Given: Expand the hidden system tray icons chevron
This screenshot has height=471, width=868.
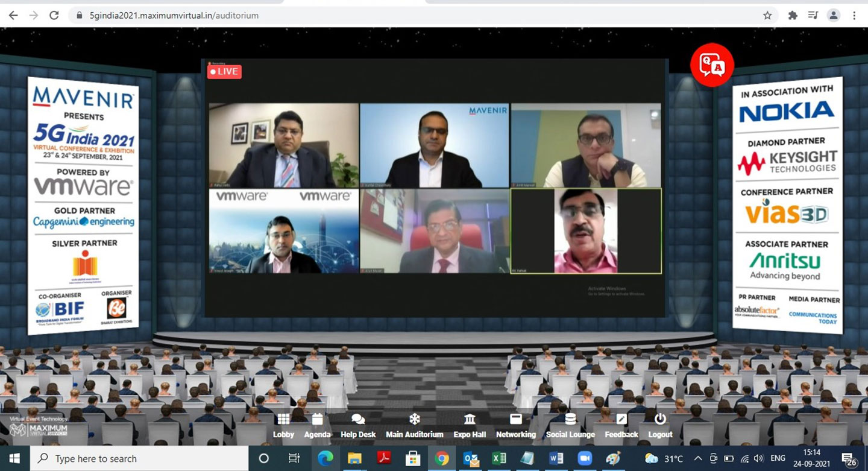Looking at the screenshot, I should 698,458.
